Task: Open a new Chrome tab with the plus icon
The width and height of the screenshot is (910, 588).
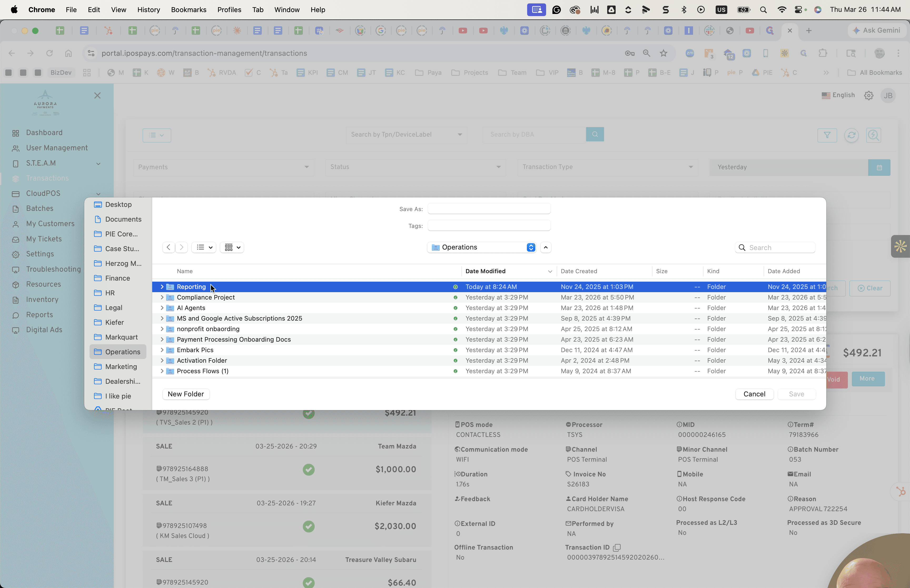Action: [808, 31]
